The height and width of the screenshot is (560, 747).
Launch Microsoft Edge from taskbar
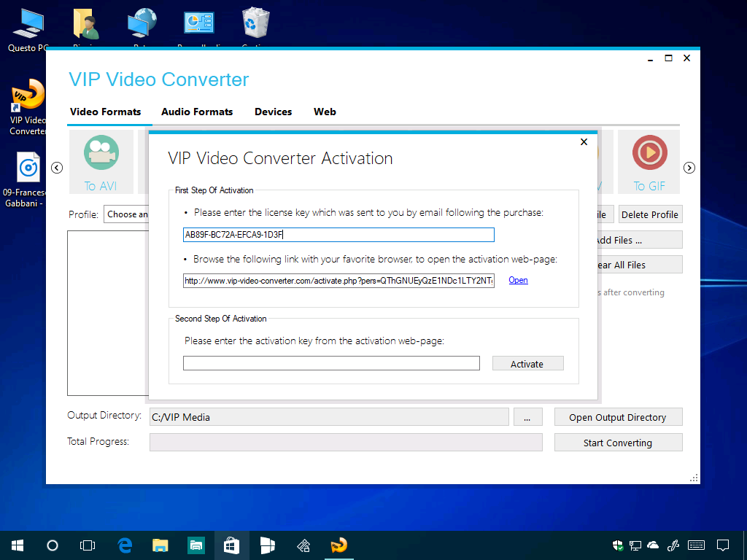point(125,545)
